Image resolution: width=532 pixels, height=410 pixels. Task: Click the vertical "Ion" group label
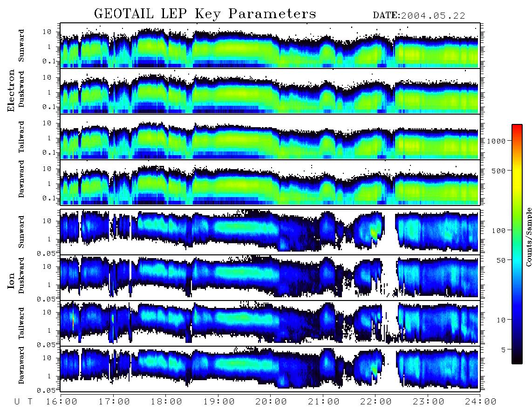11,280
